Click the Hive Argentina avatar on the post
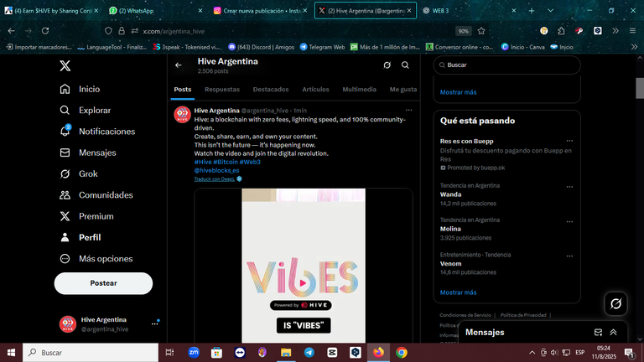The height and width of the screenshot is (362, 644). point(182,115)
